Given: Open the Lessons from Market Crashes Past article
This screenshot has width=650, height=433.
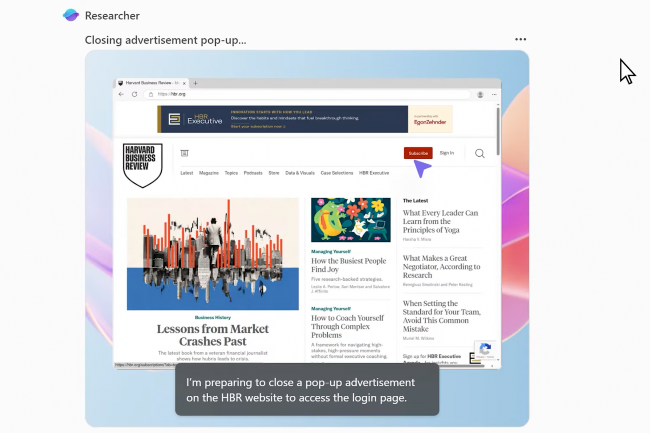Looking at the screenshot, I should coord(212,334).
